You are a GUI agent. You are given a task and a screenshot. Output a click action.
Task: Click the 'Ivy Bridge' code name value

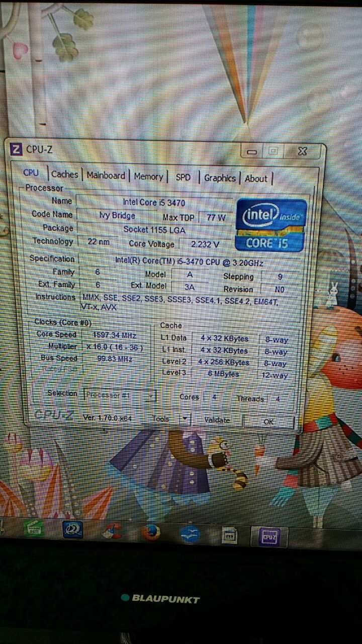pos(117,215)
